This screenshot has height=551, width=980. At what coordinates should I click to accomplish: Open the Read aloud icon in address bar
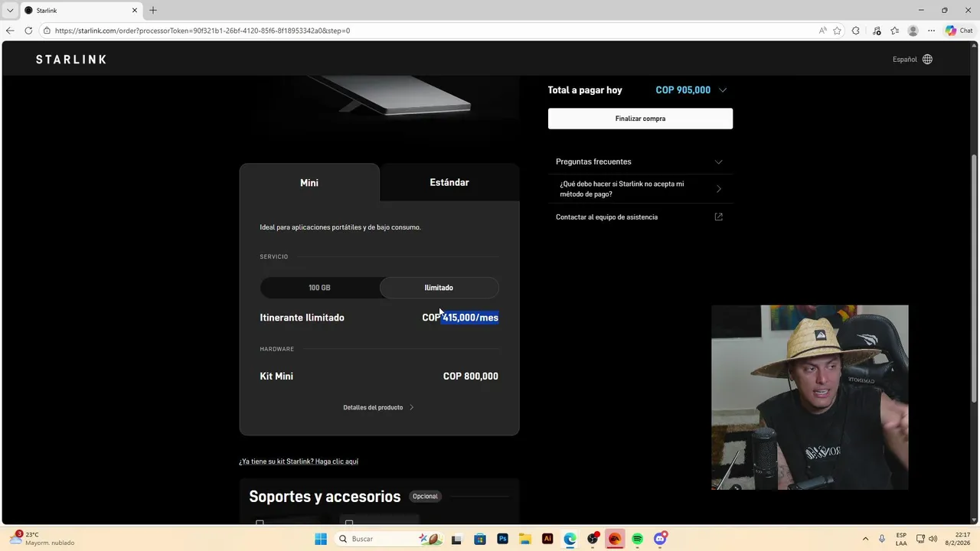click(823, 31)
